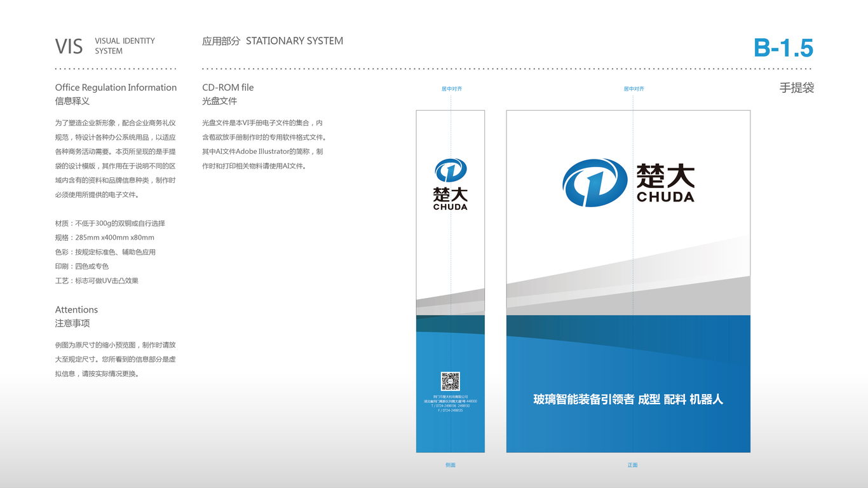Click the '注意事项' subheading

72,323
